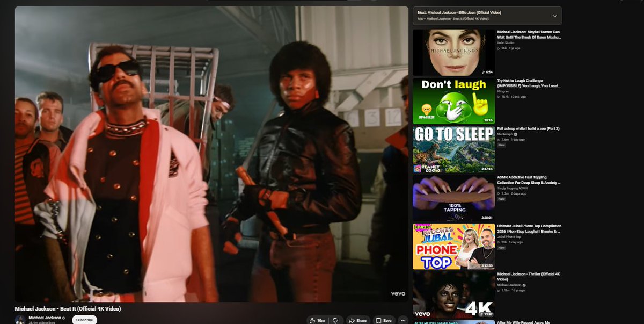Expand the Next: Billie Jean mix panel
The height and width of the screenshot is (324, 644).
(x=554, y=16)
